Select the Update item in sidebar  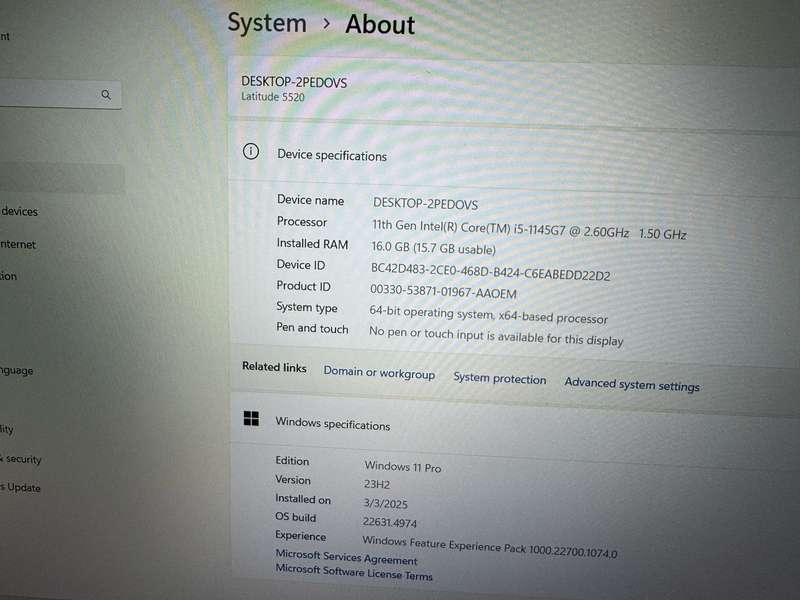(x=20, y=488)
